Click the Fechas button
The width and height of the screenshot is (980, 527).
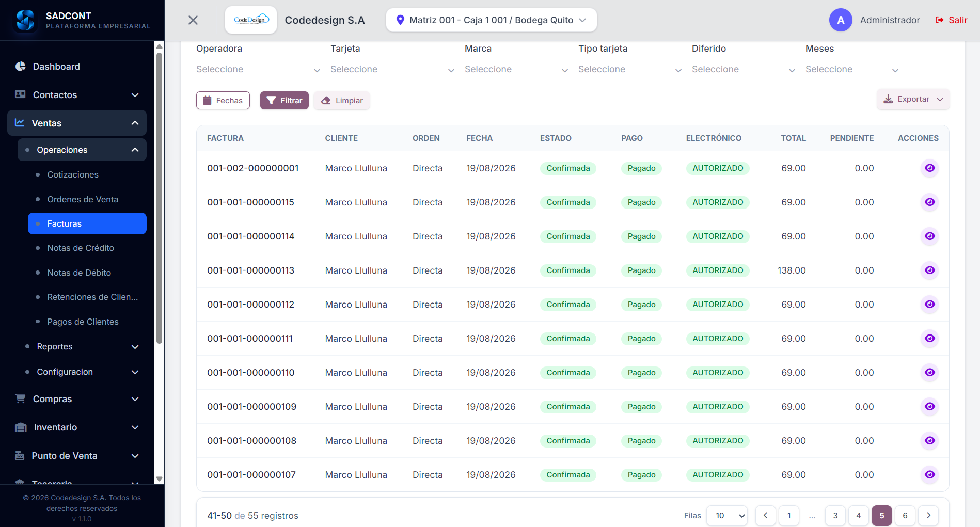[223, 100]
